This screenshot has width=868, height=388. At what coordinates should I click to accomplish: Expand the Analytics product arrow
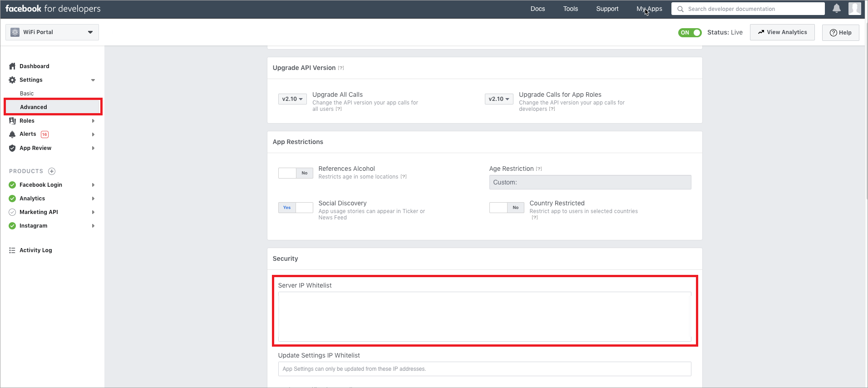[x=93, y=199]
